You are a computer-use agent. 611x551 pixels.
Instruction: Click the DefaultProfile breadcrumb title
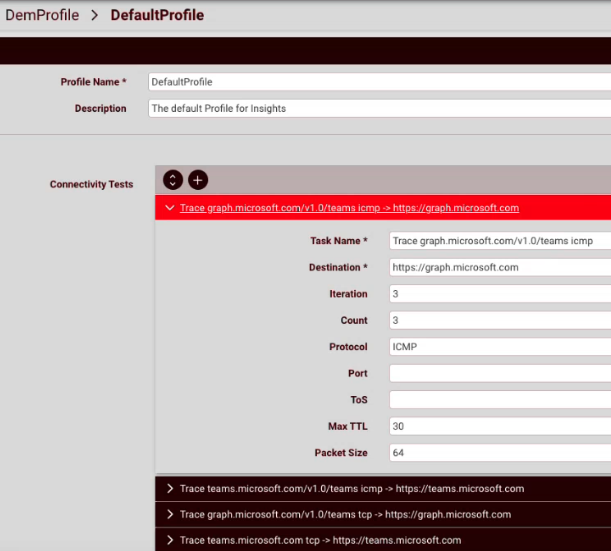click(157, 15)
